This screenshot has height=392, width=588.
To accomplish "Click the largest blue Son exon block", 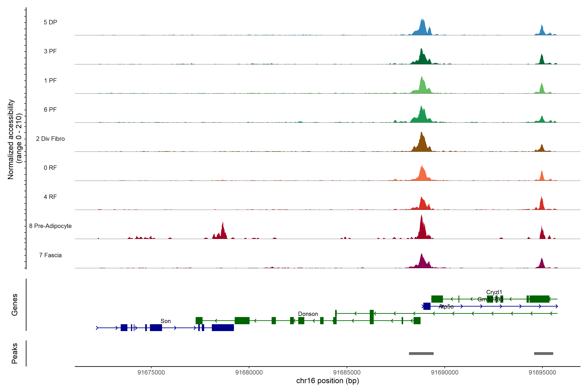I will click(x=223, y=327).
